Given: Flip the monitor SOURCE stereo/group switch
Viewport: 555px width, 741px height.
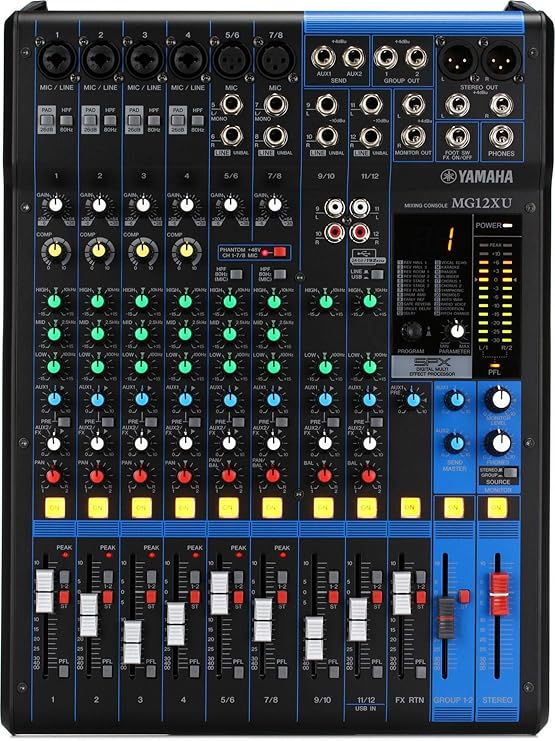Looking at the screenshot, I should (x=511, y=472).
